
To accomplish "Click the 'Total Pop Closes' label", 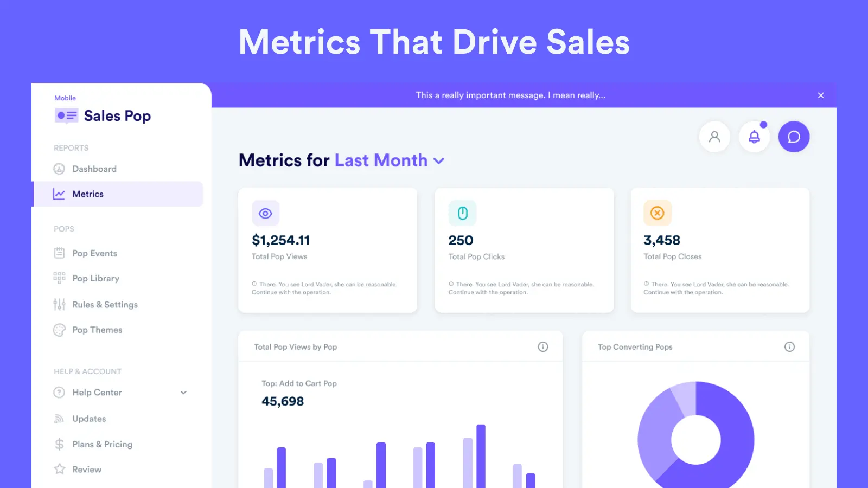I will [673, 256].
